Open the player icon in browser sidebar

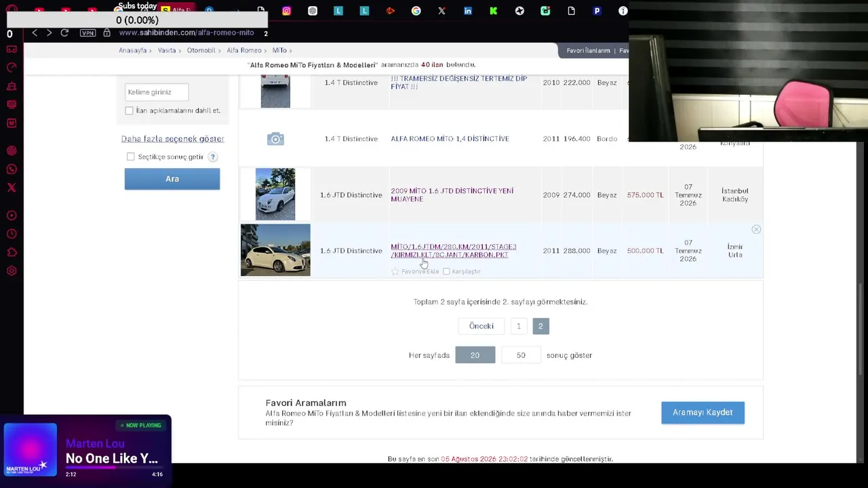(x=12, y=216)
